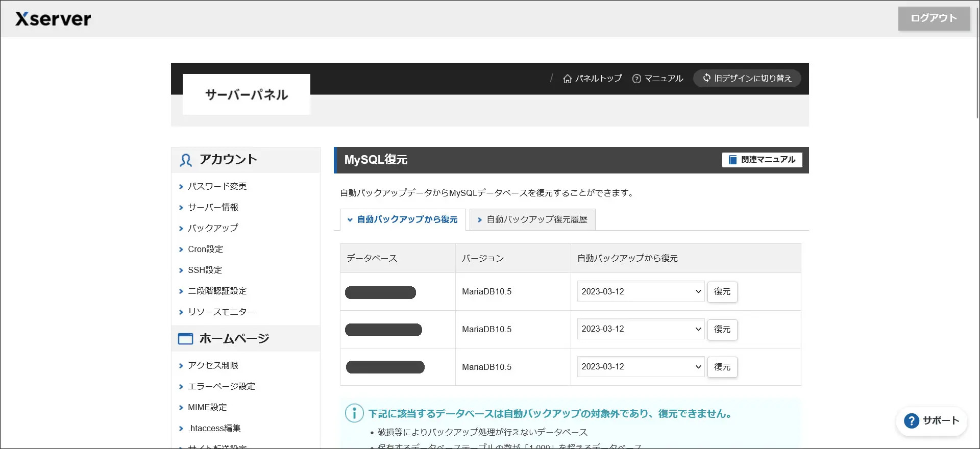Click the マニュアル question mark icon
Image resolution: width=980 pixels, height=449 pixels.
(636, 79)
